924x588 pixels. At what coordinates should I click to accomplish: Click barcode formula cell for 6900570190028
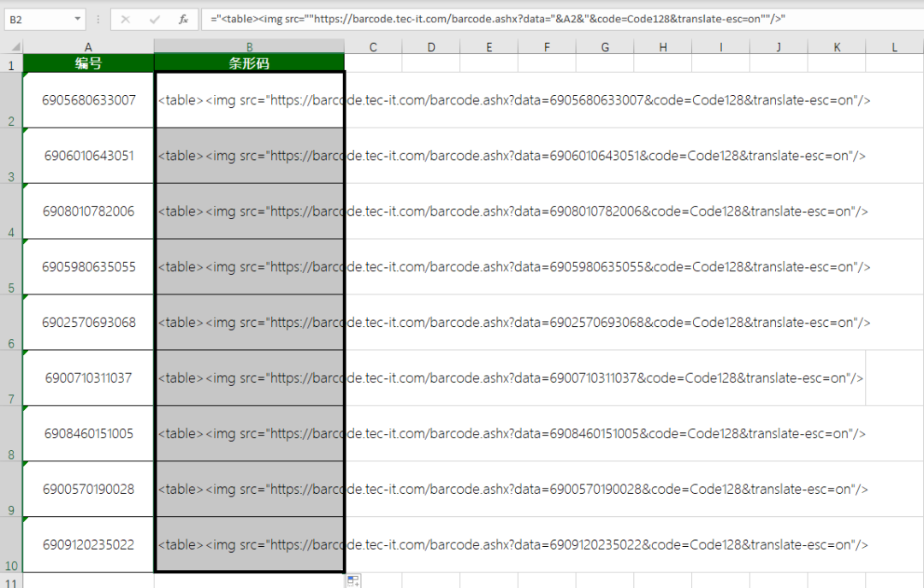tap(249, 489)
